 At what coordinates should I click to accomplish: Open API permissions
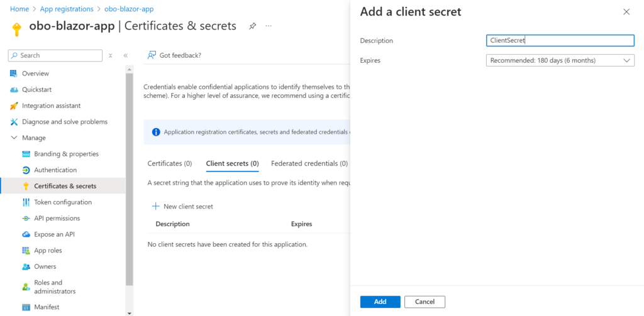(57, 219)
